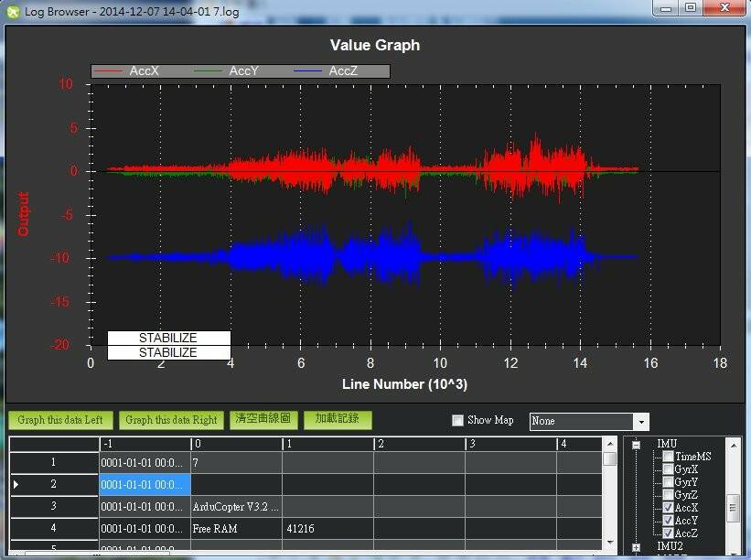751x560 pixels.
Task: Click the 清空曲線圖 clear graph button
Action: click(263, 419)
